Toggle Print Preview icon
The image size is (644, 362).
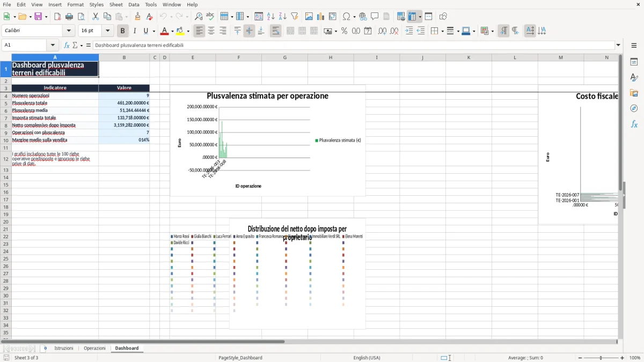(x=81, y=17)
